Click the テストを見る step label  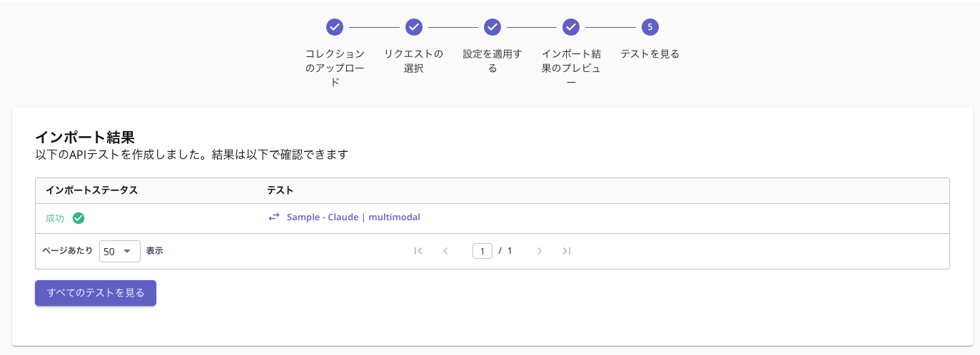click(x=650, y=54)
